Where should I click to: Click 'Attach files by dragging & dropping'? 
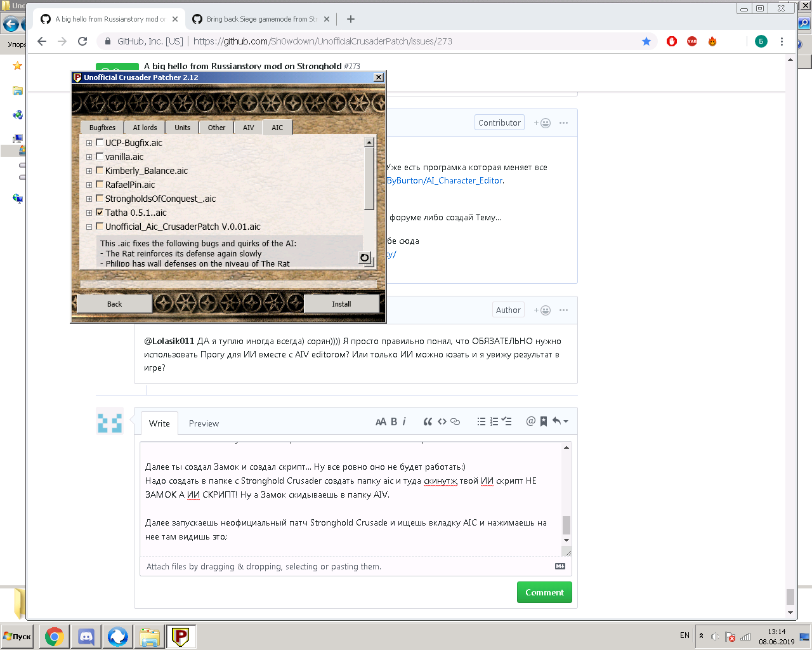(x=264, y=566)
